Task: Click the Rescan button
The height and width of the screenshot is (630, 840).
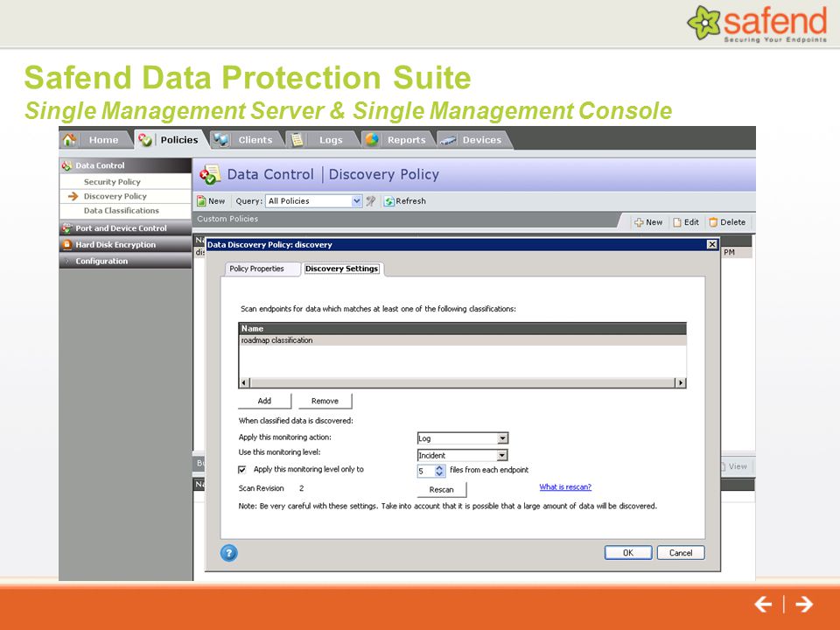Action: pyautogui.click(x=441, y=490)
